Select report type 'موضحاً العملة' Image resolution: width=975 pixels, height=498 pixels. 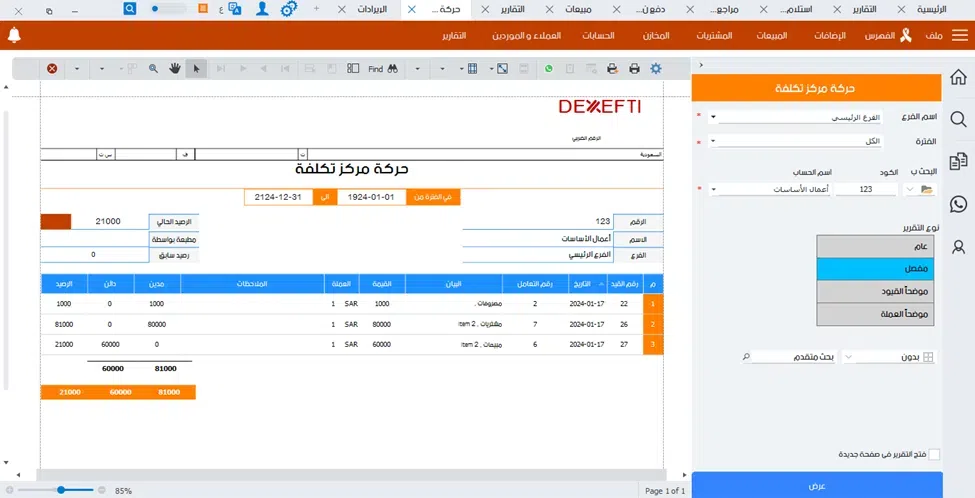(878, 314)
